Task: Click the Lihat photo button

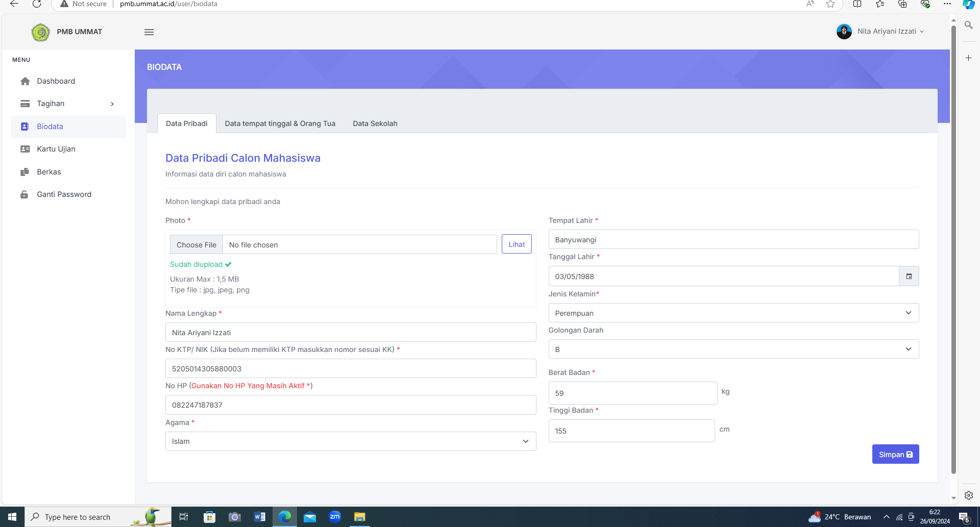Action: [x=517, y=244]
